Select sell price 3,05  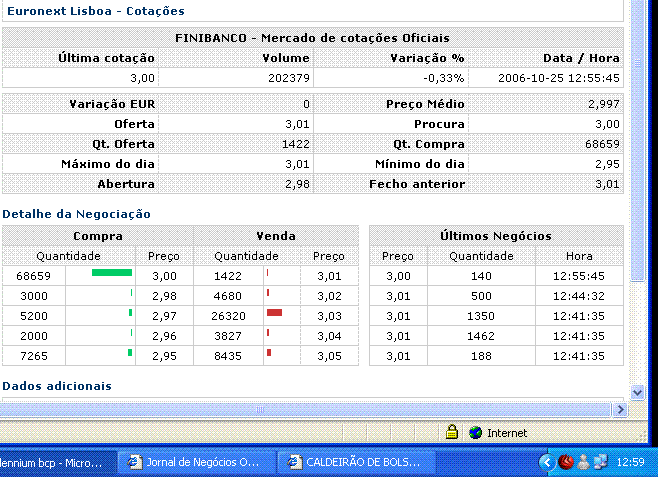329,356
